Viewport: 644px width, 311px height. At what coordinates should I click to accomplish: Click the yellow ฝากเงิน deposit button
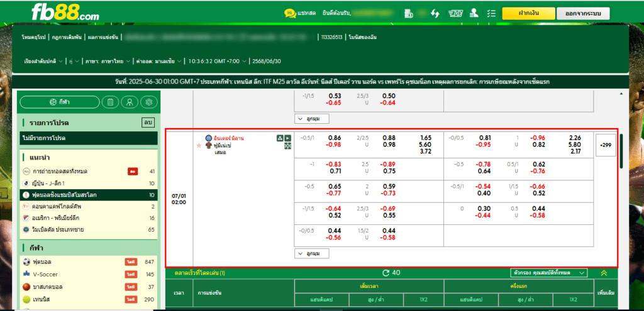528,14
